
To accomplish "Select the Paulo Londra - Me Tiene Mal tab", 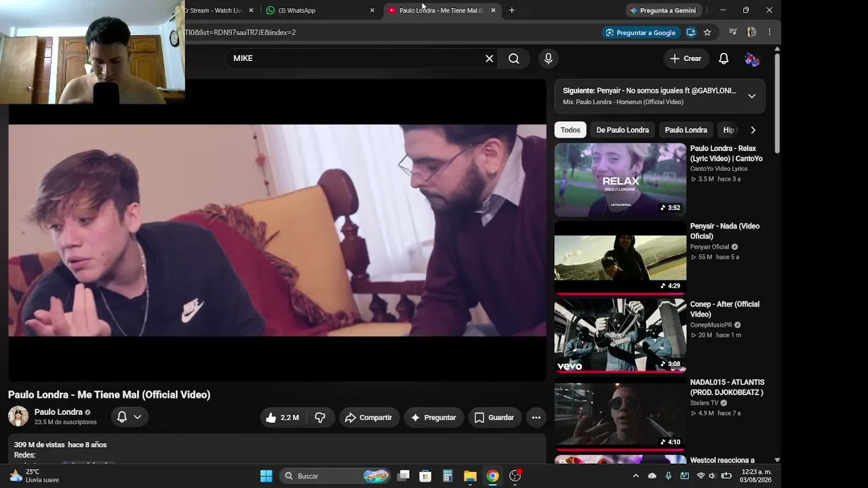I will [x=441, y=10].
